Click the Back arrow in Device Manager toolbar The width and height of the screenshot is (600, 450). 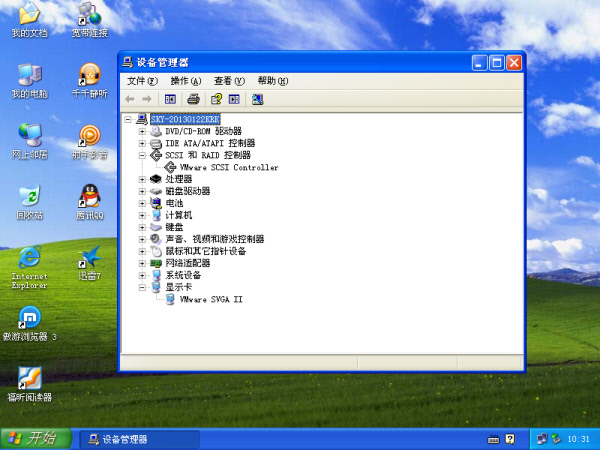[130, 99]
